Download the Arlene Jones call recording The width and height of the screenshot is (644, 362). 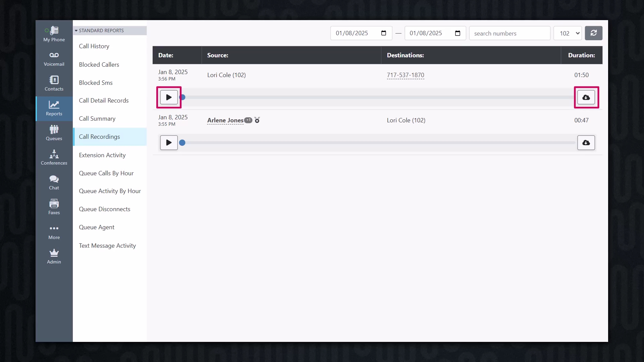point(586,143)
